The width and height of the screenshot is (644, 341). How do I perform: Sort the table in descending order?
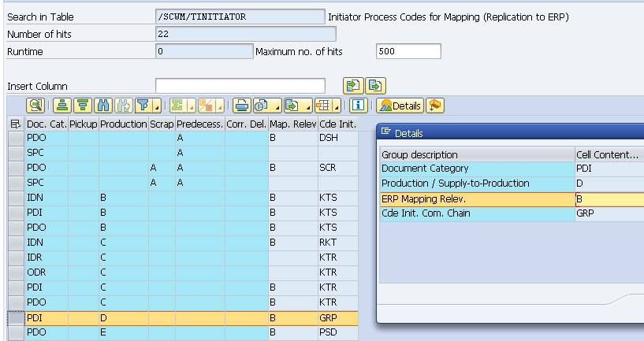click(83, 106)
